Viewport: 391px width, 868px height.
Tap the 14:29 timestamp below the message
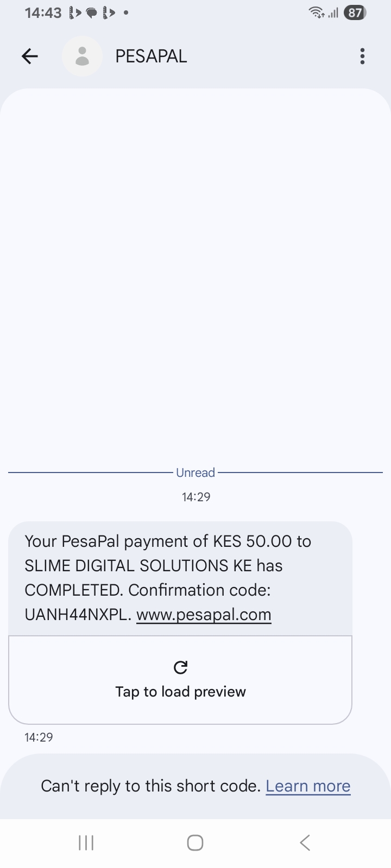click(x=39, y=737)
